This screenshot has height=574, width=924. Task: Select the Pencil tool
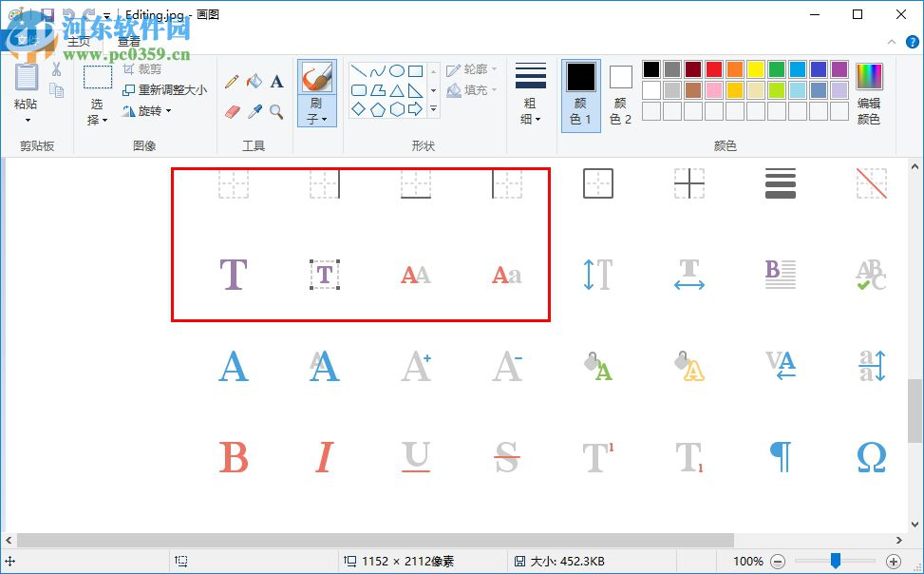tap(231, 82)
